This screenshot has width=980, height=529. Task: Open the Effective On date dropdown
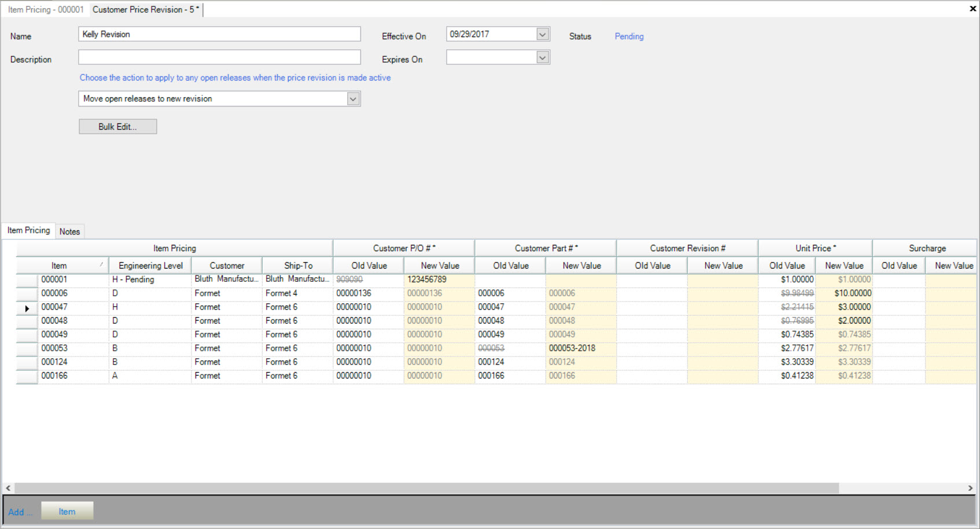pos(542,34)
